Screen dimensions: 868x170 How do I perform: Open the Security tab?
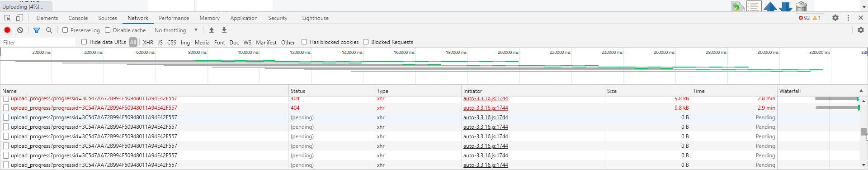click(278, 18)
